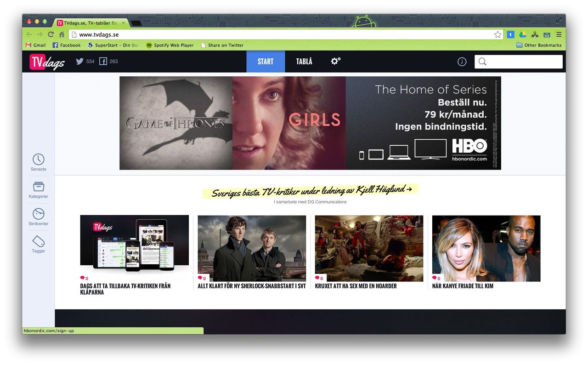This screenshot has height=365, width=588.
Task: Open Spotify Web Player bookmark
Action: (170, 45)
